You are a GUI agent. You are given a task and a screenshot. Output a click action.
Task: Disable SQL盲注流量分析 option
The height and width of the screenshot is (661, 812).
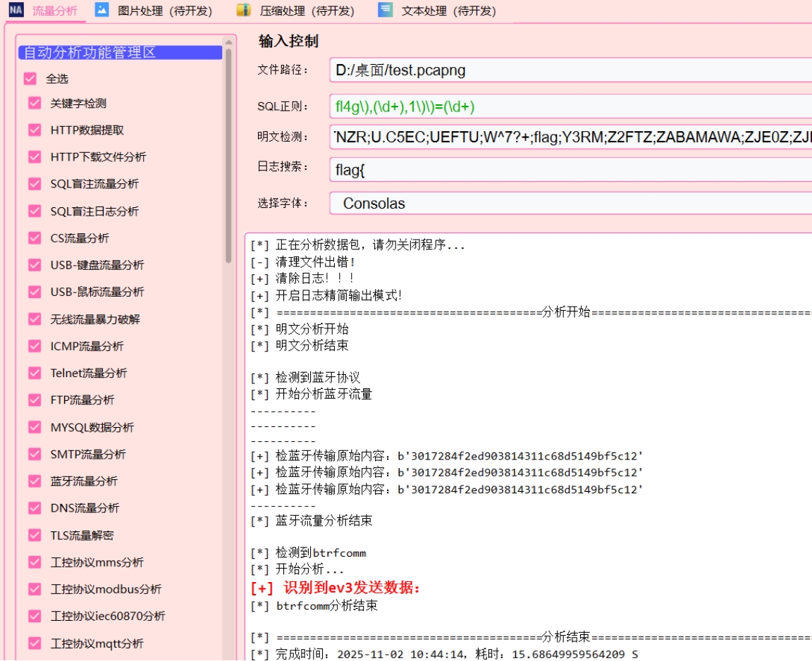coord(35,184)
